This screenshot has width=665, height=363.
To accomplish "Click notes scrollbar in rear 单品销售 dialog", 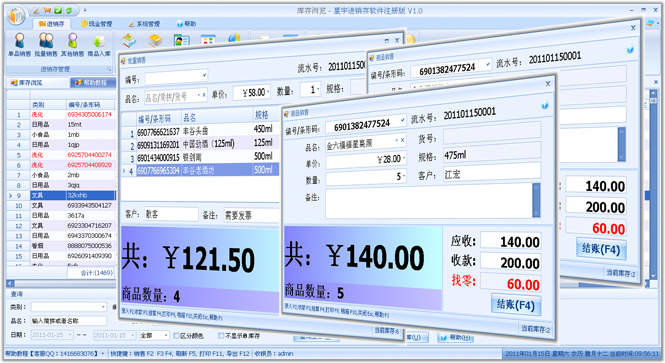I will coord(621,144).
